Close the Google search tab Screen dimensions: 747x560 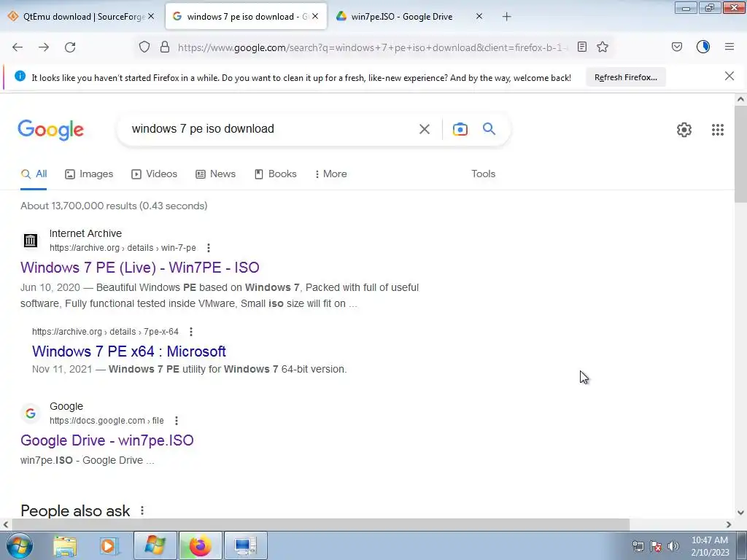pyautogui.click(x=315, y=16)
